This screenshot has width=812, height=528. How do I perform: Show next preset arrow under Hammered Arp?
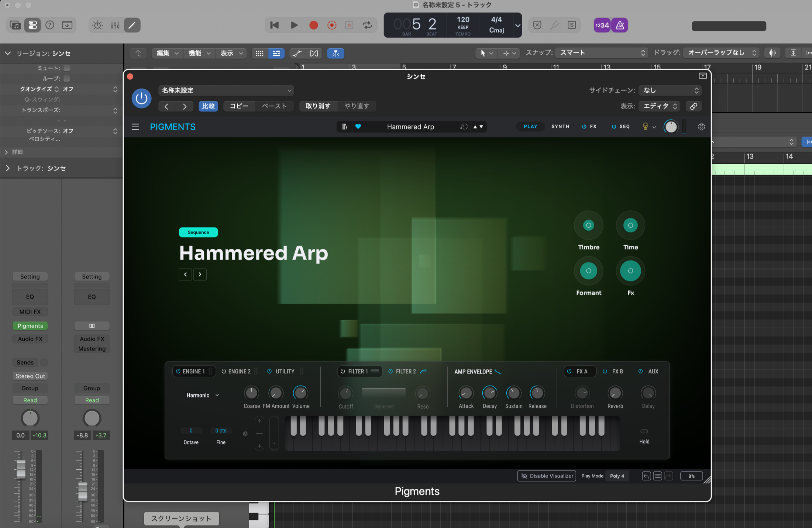tap(200, 274)
